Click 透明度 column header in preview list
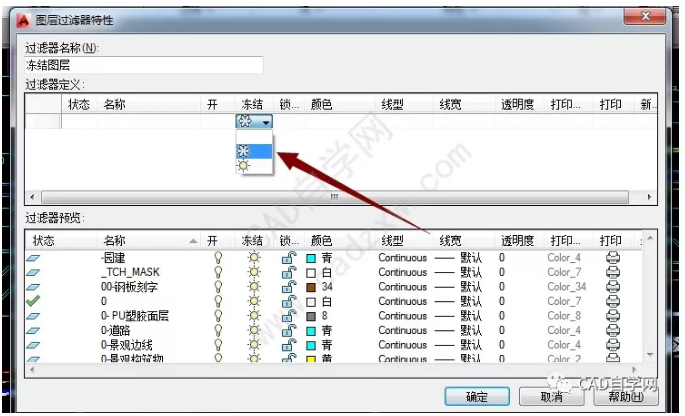685x416 pixels. click(x=517, y=240)
